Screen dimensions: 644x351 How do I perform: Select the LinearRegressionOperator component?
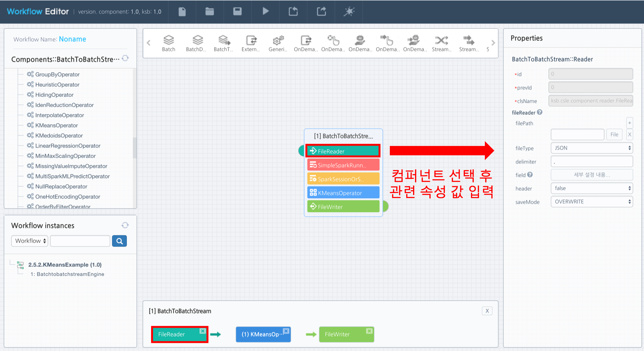click(x=68, y=146)
